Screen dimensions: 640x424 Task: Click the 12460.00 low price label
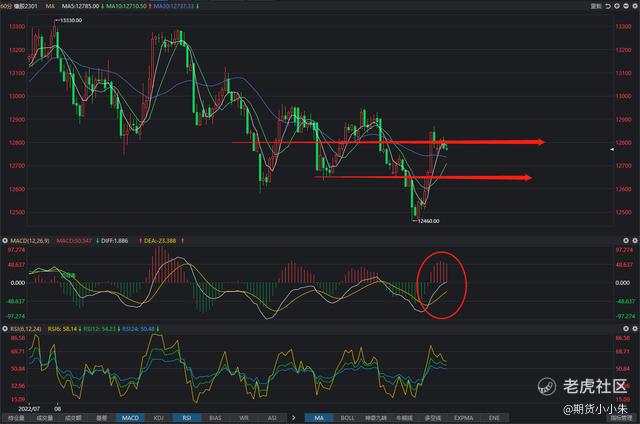pyautogui.click(x=429, y=221)
